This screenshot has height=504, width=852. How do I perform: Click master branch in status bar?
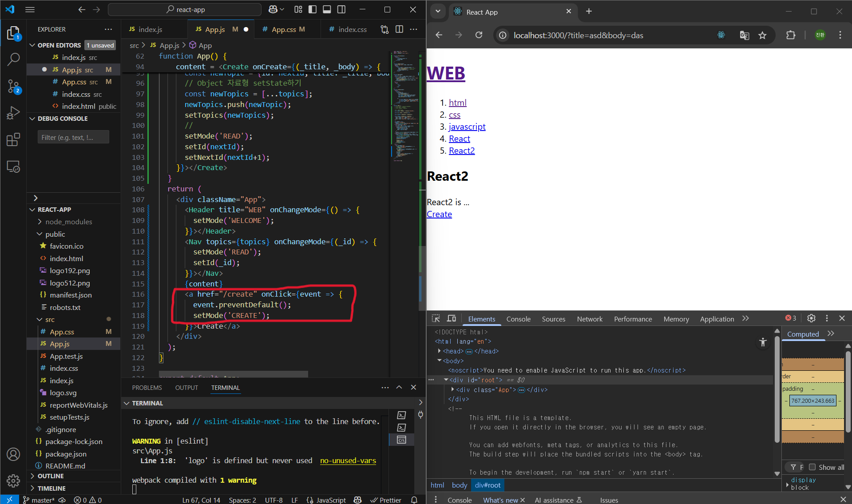39,500
